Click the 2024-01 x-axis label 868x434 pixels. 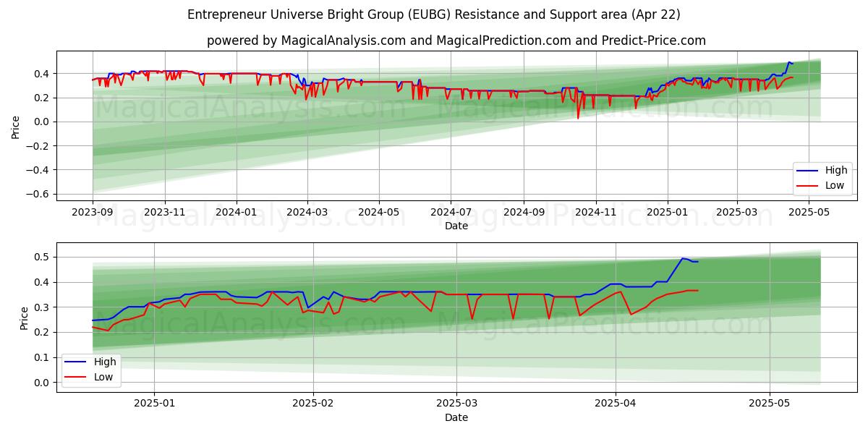click(237, 213)
